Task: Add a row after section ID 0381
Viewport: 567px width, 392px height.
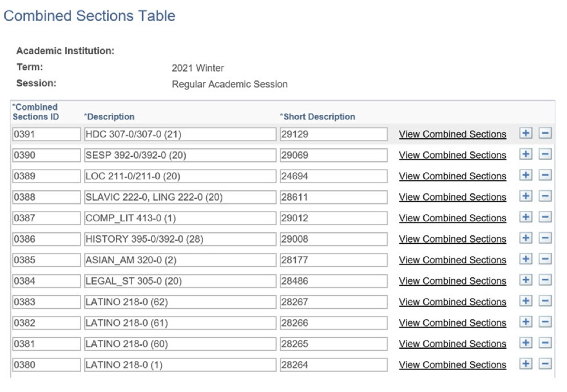Action: (526, 344)
